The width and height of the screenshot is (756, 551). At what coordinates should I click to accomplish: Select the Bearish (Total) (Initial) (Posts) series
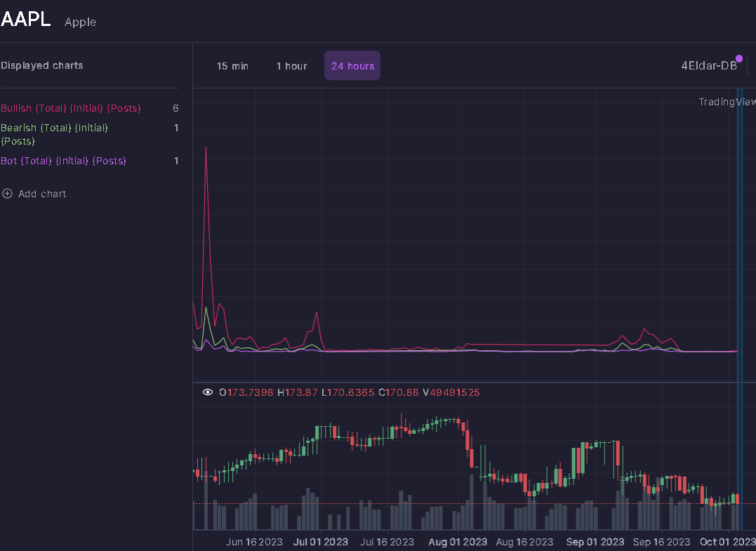click(x=55, y=135)
